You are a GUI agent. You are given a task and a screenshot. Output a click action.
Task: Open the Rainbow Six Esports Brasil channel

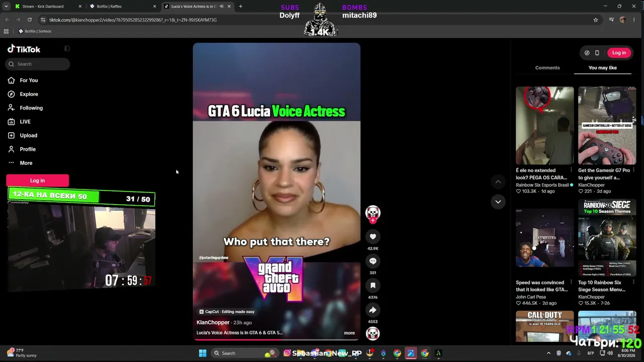pos(542,185)
